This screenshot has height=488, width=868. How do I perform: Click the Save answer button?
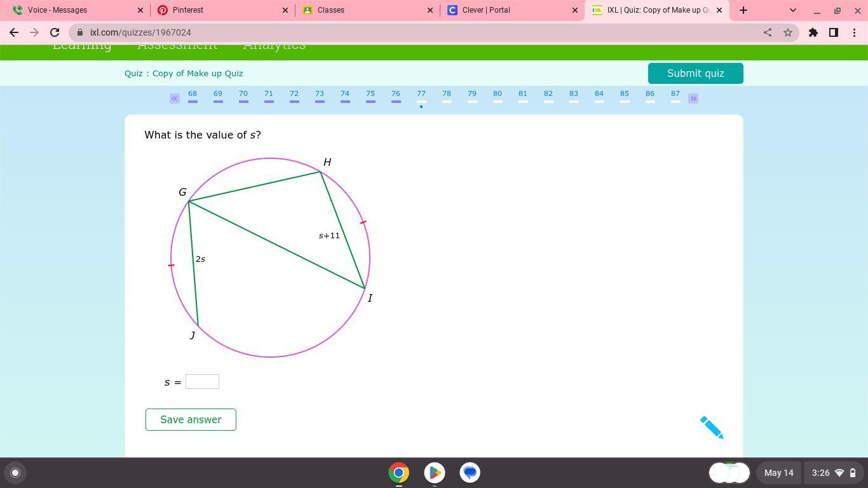(191, 419)
